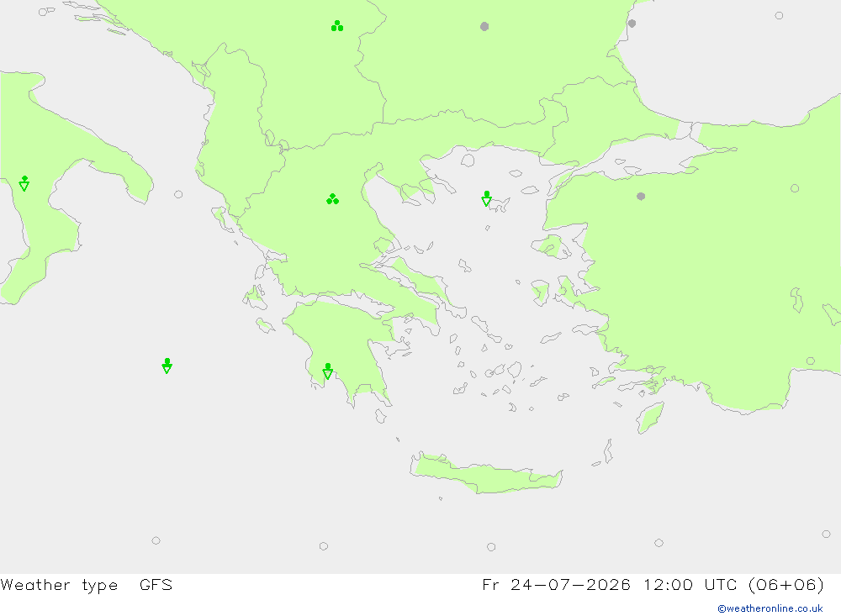The height and width of the screenshot is (616, 841).
Task: Click the open circle below the Ionian shower symbol
Action: point(156,540)
